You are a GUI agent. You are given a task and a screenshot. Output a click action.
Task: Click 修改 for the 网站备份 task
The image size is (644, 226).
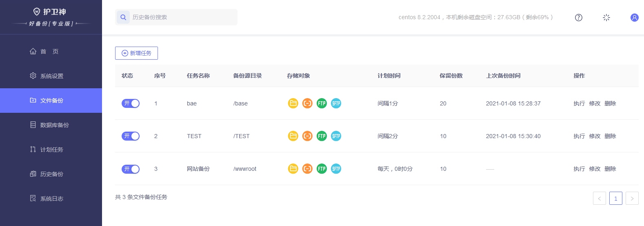pos(595,169)
